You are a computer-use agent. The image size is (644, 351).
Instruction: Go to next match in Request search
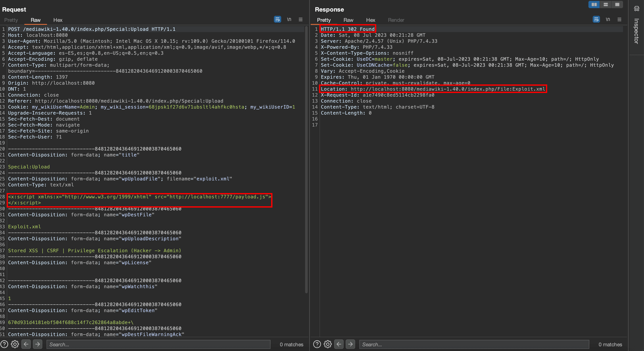[38, 344]
